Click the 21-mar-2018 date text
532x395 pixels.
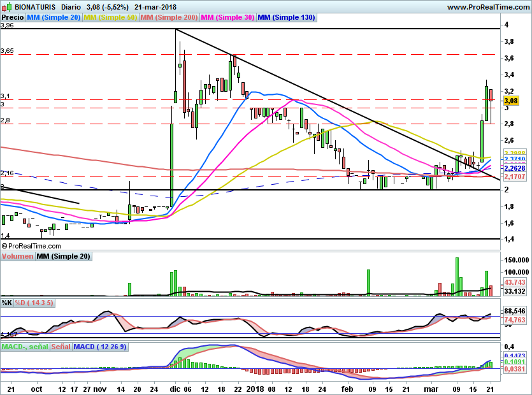point(155,7)
